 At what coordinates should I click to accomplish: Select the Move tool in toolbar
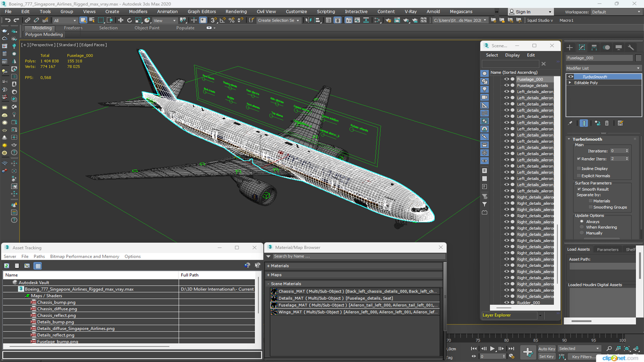tap(193, 20)
